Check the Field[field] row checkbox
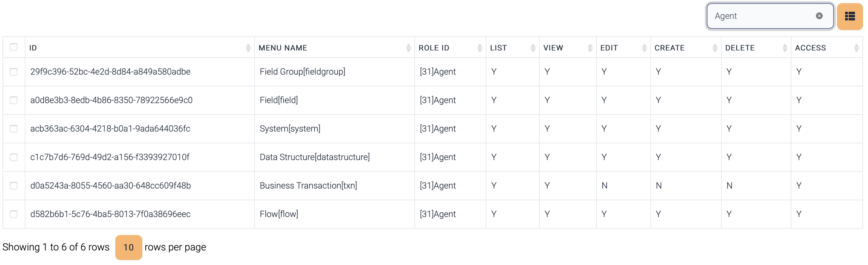The height and width of the screenshot is (265, 868). [14, 100]
